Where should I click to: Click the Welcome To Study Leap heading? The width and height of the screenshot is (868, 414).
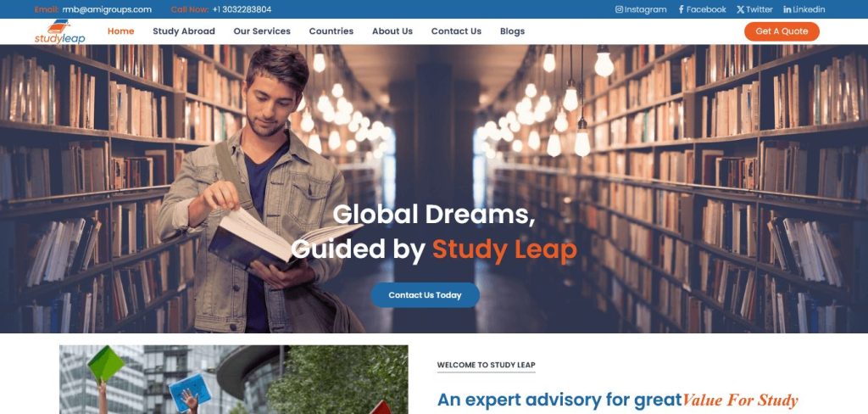(486, 365)
